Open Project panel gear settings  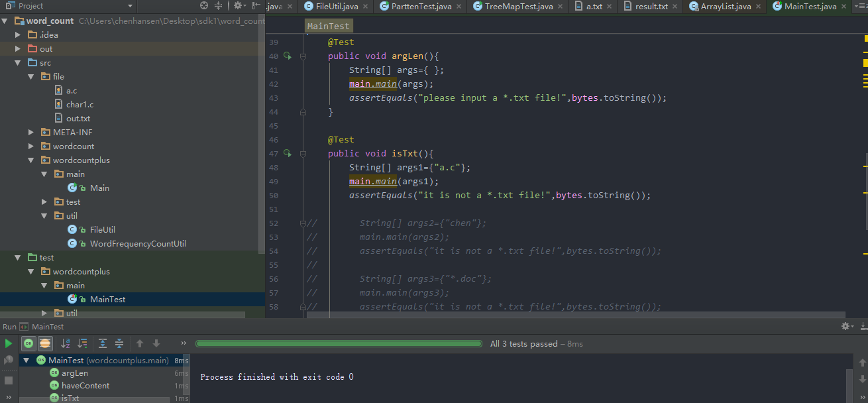pos(239,6)
